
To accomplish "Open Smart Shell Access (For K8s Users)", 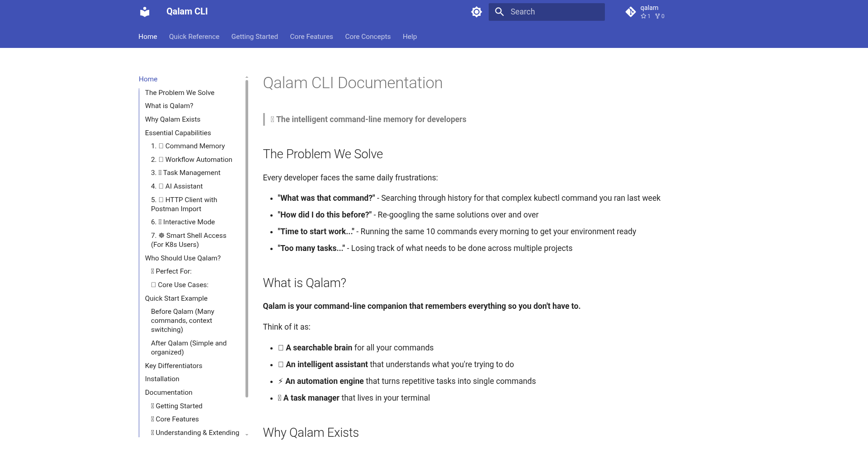I will pyautogui.click(x=189, y=240).
